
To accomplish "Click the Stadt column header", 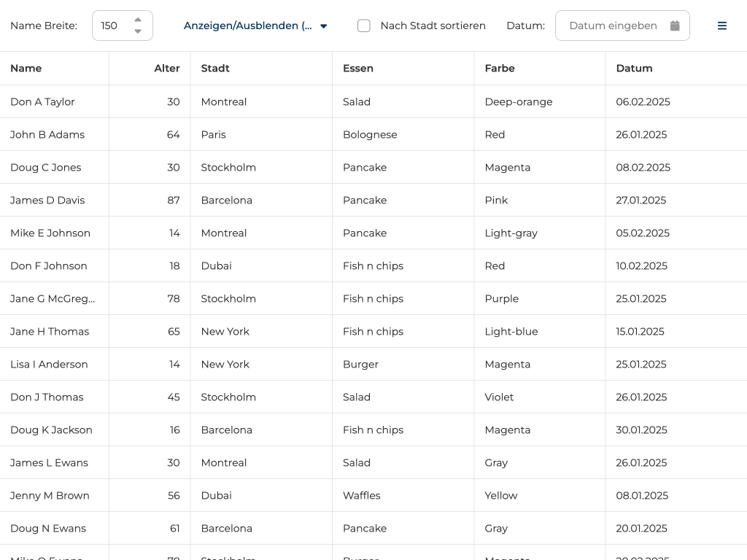I will [215, 68].
